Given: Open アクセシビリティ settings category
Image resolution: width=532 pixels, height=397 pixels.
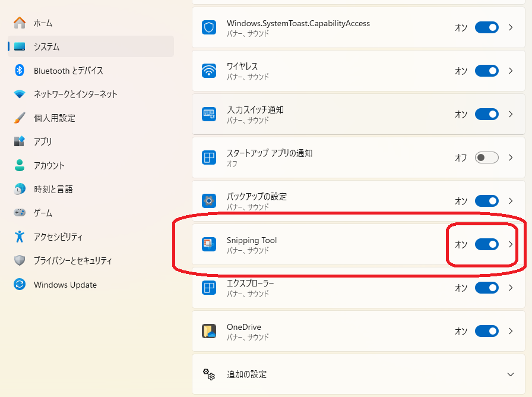Looking at the screenshot, I should [91, 237].
